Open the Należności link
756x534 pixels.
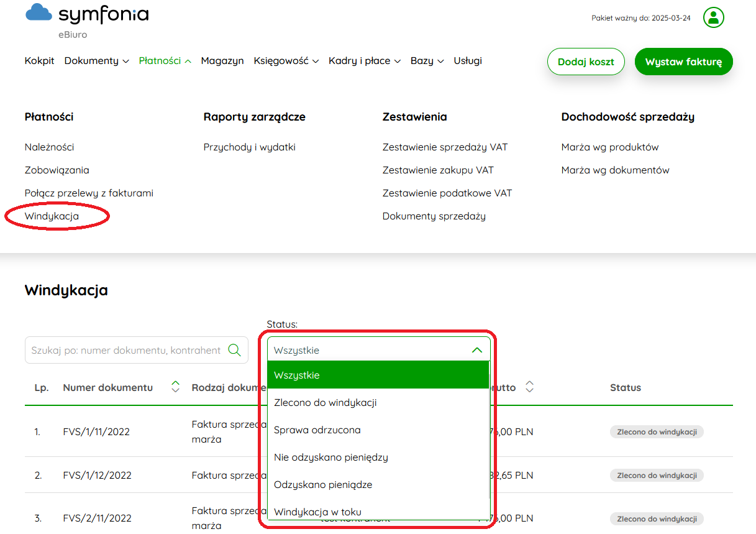pos(50,147)
